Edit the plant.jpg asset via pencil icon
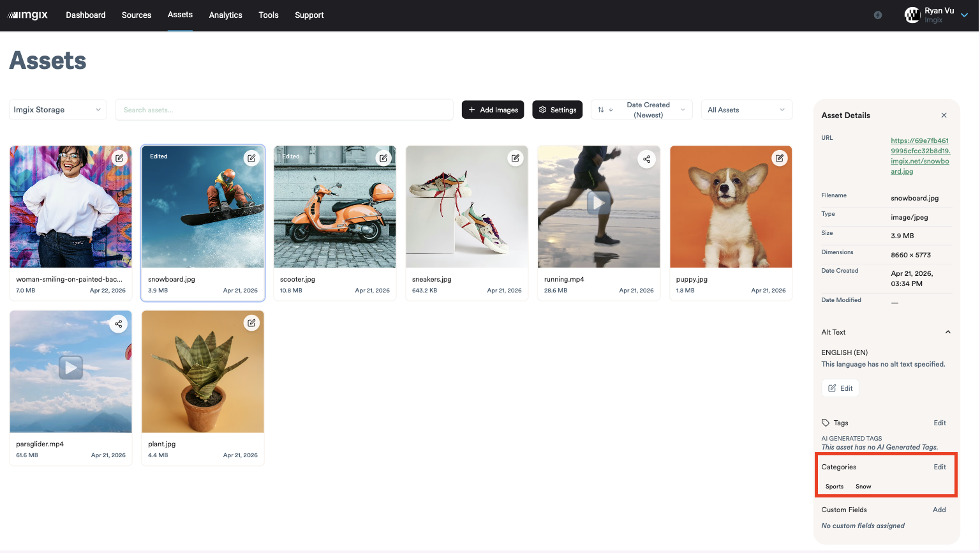Viewport: 980px width, 553px height. pos(251,323)
